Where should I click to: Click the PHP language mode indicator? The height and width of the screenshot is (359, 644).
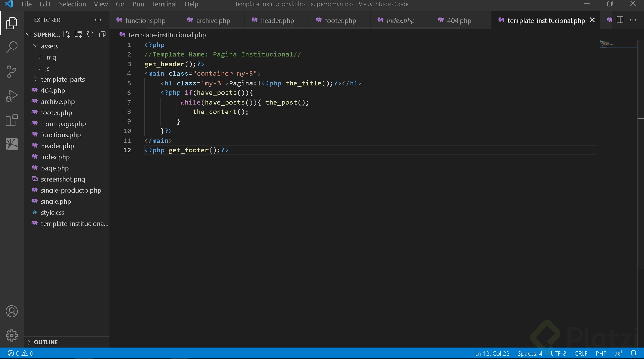click(601, 353)
